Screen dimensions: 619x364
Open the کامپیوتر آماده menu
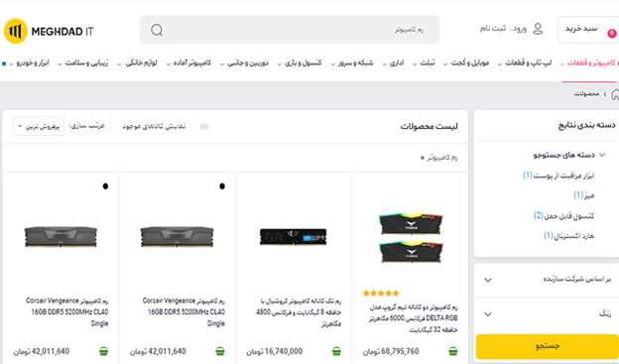pos(188,62)
